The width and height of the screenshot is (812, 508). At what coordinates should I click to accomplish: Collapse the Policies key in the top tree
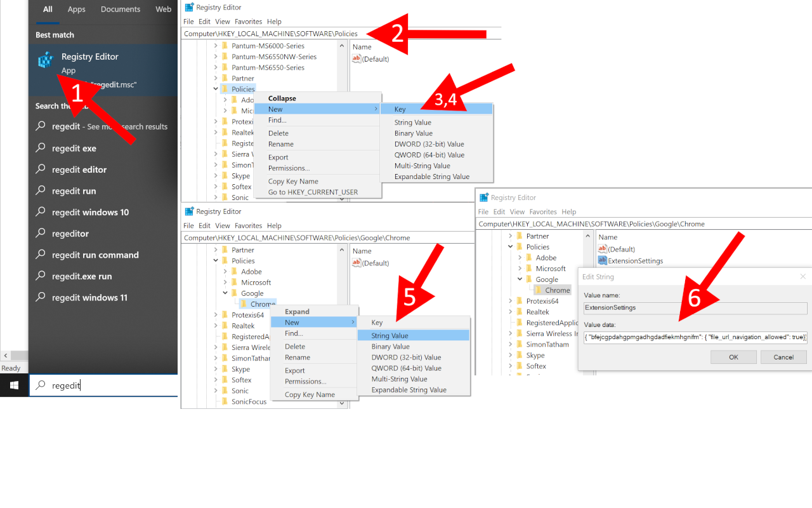216,89
